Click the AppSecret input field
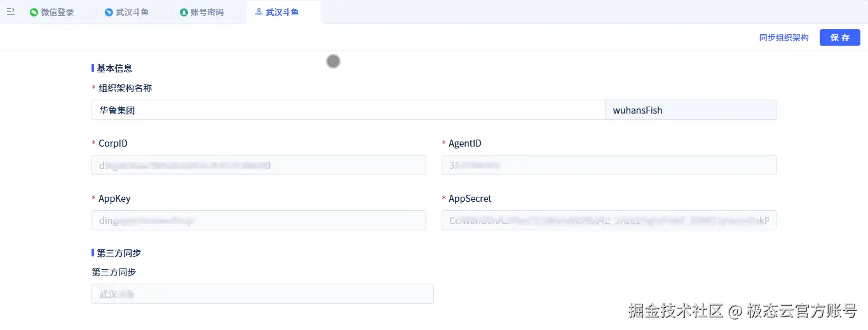Viewport: 868px width, 330px height. click(x=609, y=220)
